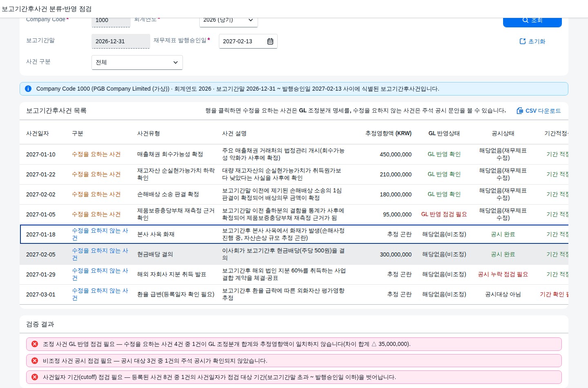This screenshot has width=588, height=388.
Task: Click the CSV 다운로드 file icon
Action: pyautogui.click(x=520, y=111)
